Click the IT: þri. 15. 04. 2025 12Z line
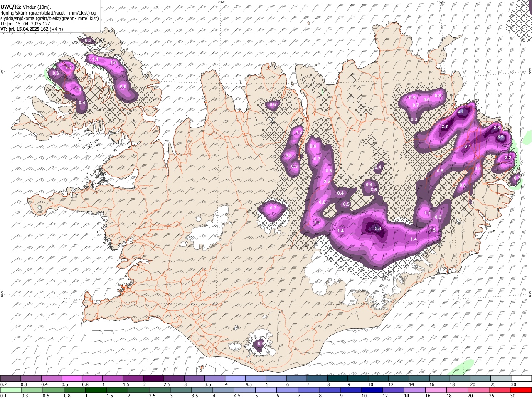The width and height of the screenshot is (532, 399). [x=25, y=24]
